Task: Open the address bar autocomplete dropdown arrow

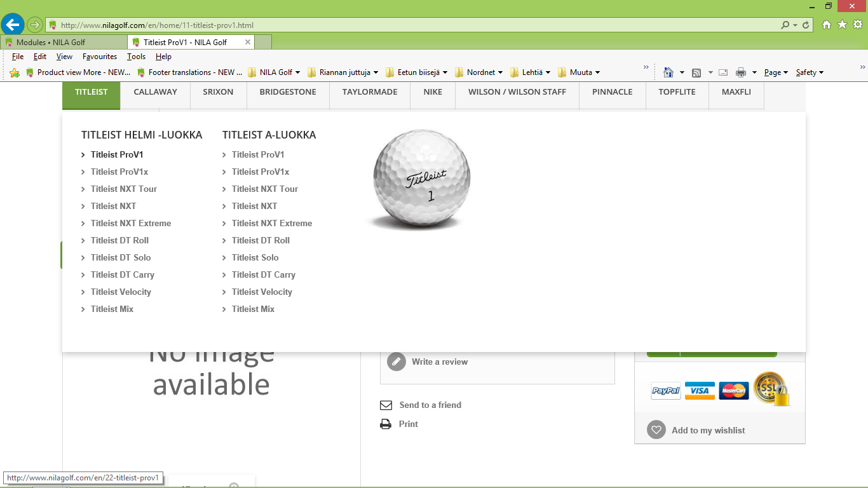Action: click(x=795, y=25)
